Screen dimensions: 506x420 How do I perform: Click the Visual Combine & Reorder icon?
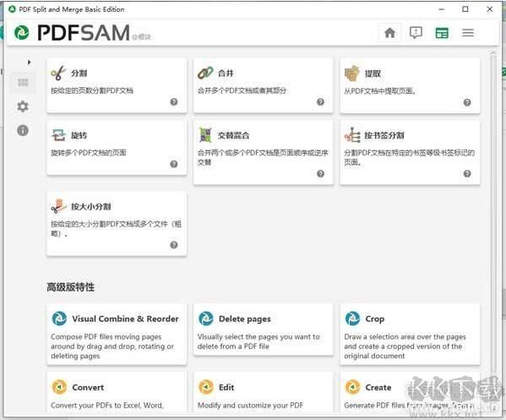click(59, 319)
